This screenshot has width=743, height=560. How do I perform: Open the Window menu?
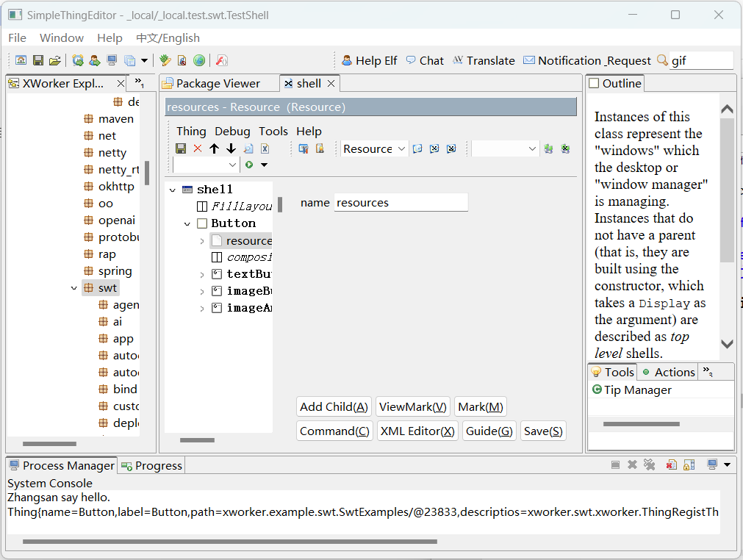tap(62, 38)
